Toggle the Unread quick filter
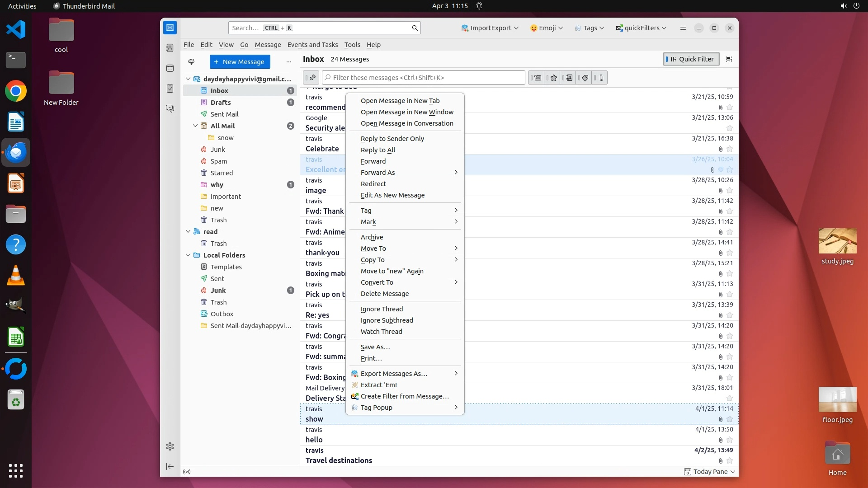 tap(537, 78)
